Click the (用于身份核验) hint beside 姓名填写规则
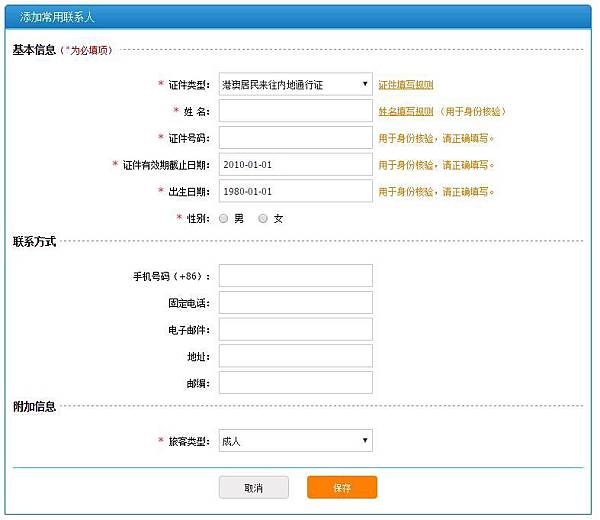Image resolution: width=600 pixels, height=520 pixels. click(471, 112)
